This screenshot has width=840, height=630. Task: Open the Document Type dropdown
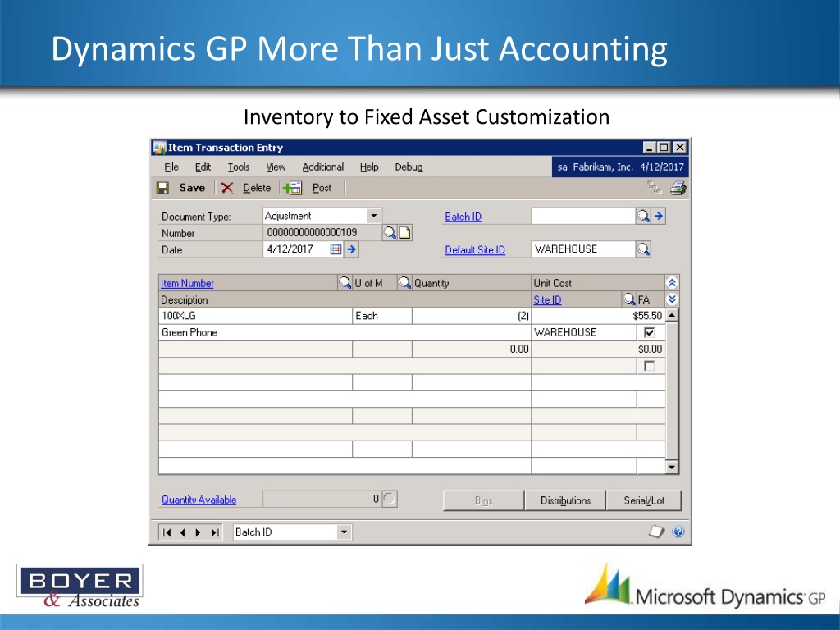click(x=374, y=216)
